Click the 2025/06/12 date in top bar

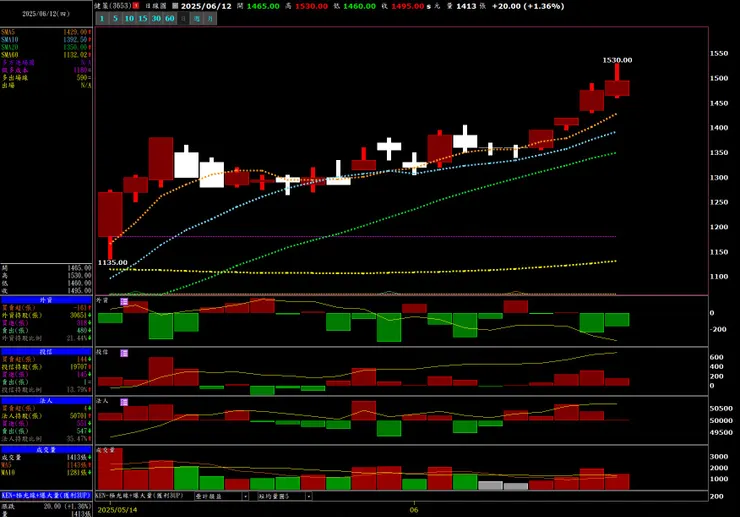[x=206, y=6]
